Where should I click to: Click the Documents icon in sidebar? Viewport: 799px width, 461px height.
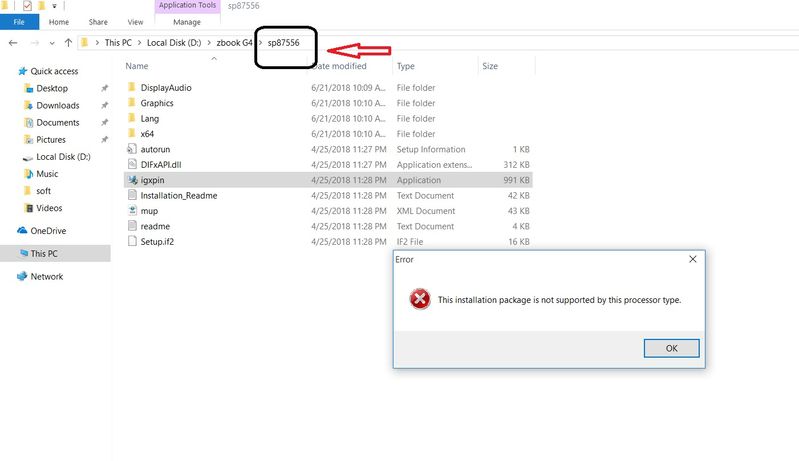pyautogui.click(x=29, y=122)
